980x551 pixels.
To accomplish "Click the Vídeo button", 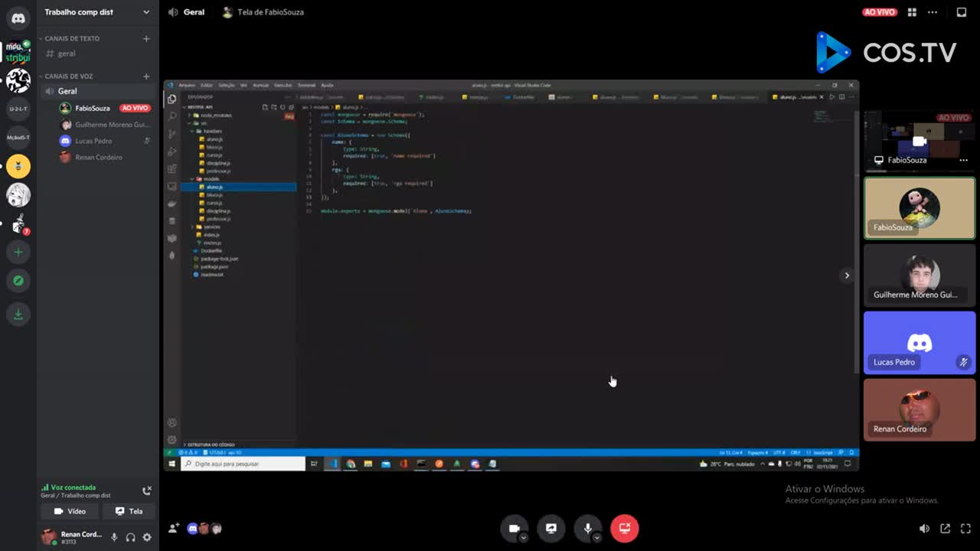I will [x=70, y=511].
